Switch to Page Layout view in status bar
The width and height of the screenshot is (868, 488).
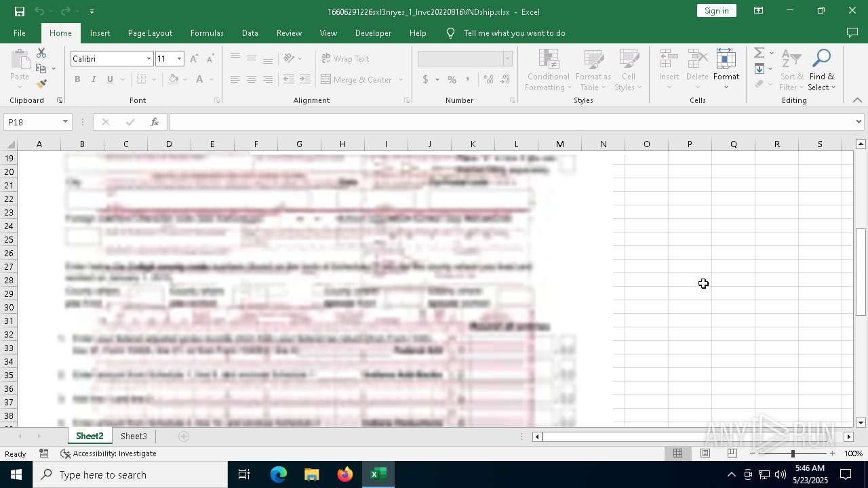click(x=705, y=453)
